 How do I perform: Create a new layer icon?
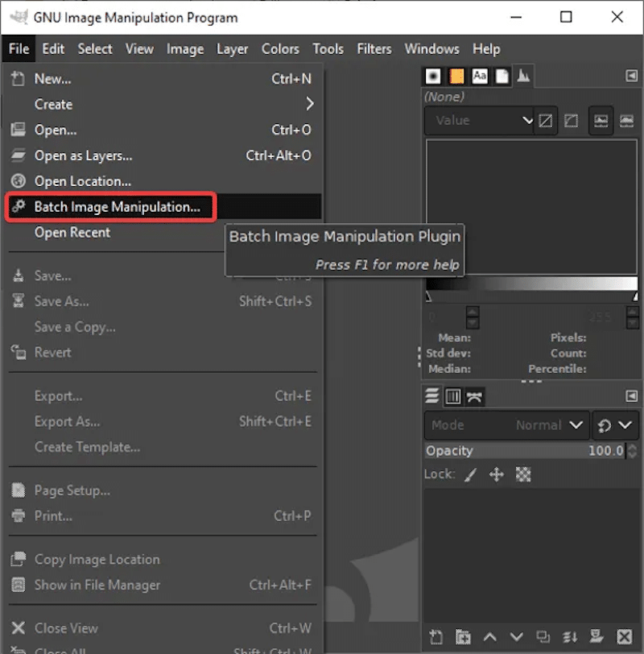click(436, 636)
